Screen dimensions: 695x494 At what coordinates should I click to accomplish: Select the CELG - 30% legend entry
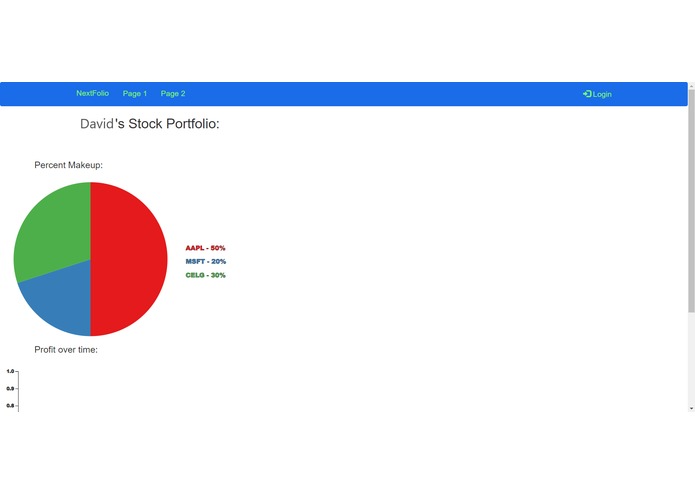pos(206,275)
